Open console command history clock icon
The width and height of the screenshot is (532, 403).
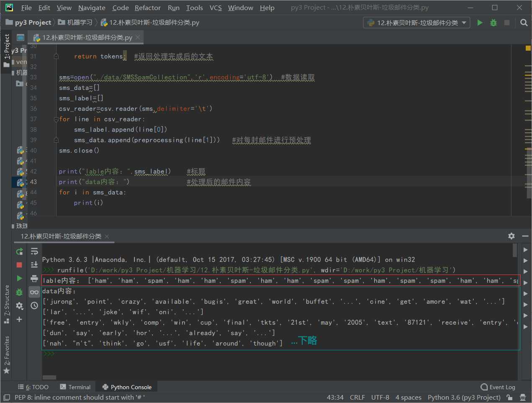click(34, 305)
